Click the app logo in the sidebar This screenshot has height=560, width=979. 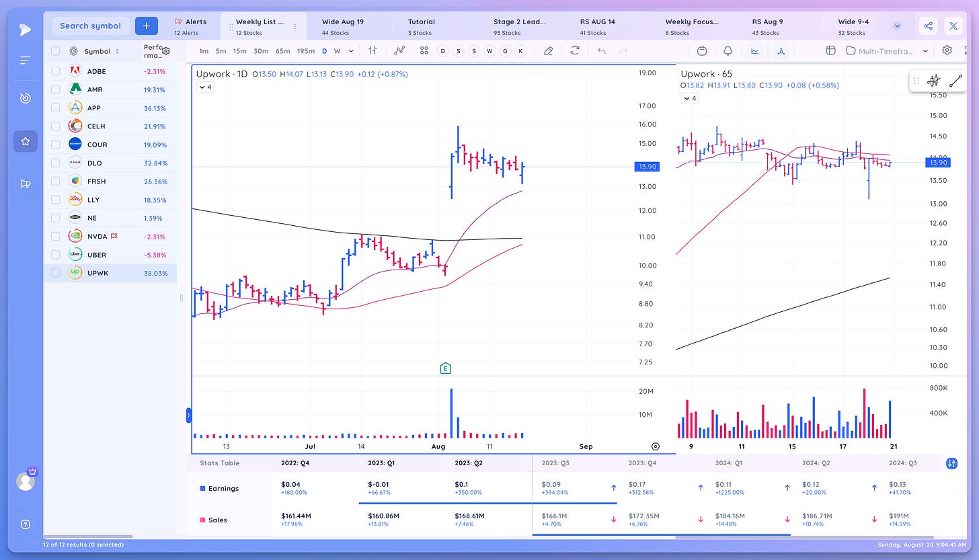click(x=25, y=28)
